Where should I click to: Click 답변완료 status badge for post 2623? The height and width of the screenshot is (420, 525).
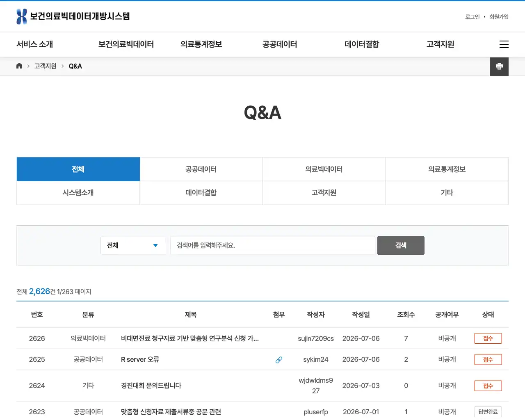click(488, 412)
